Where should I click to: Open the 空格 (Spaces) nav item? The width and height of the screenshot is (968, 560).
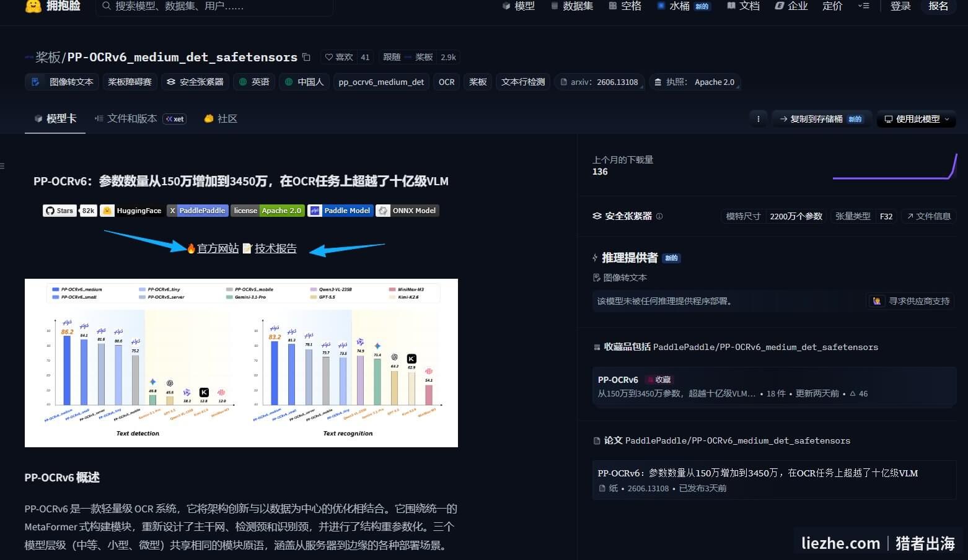coord(625,6)
